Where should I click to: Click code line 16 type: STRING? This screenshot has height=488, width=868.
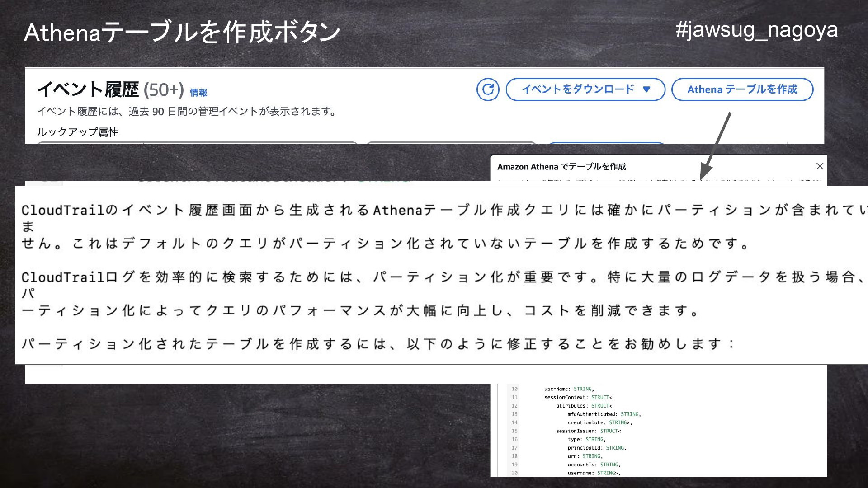point(586,440)
